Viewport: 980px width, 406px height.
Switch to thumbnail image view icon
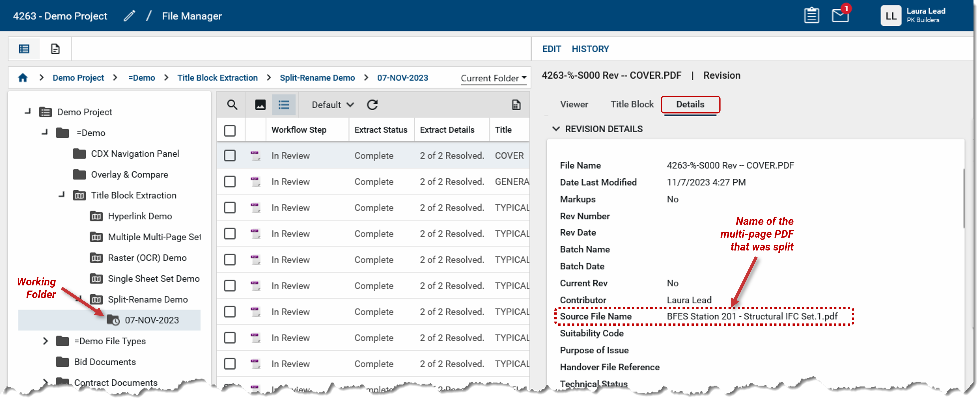click(x=260, y=105)
